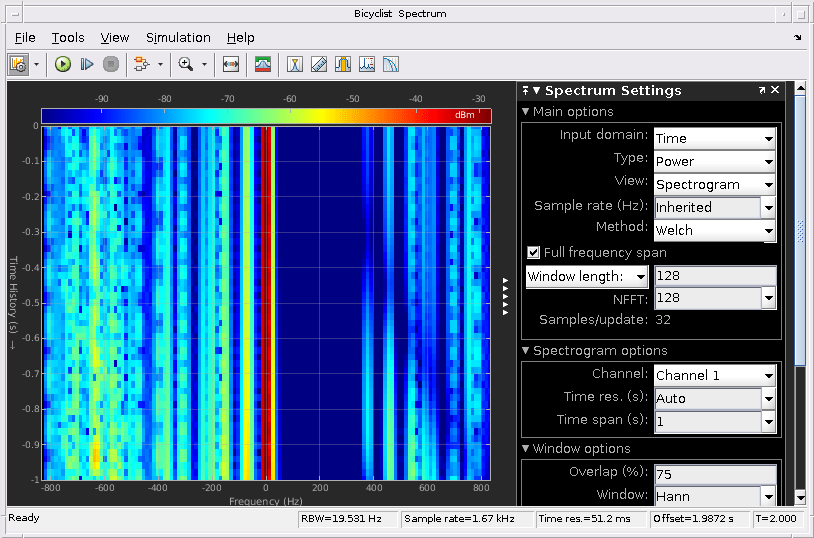Uncheck the Full frequency span checkbox
Screen dimensions: 814x538
tap(534, 253)
